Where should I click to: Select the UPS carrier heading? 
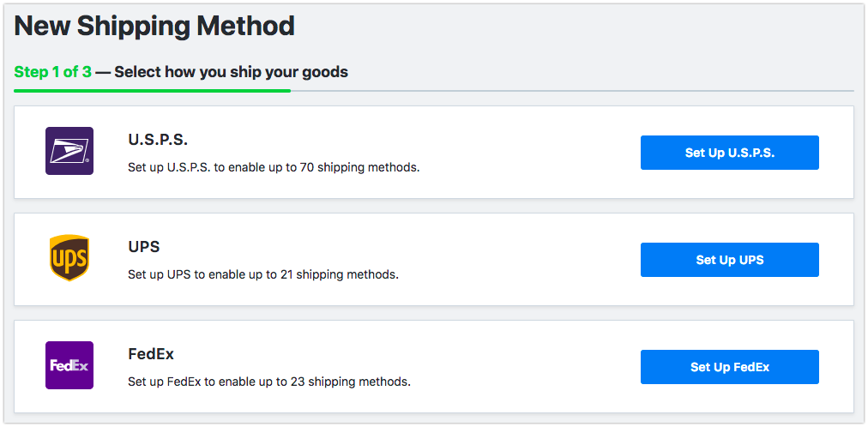click(144, 247)
